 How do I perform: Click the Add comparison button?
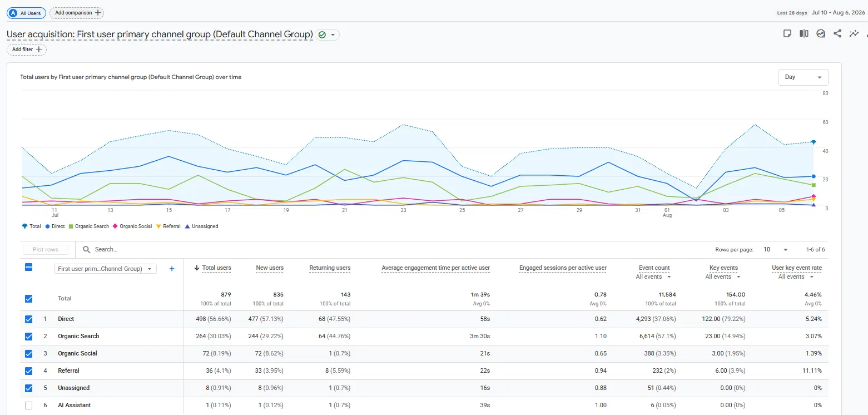tap(77, 13)
